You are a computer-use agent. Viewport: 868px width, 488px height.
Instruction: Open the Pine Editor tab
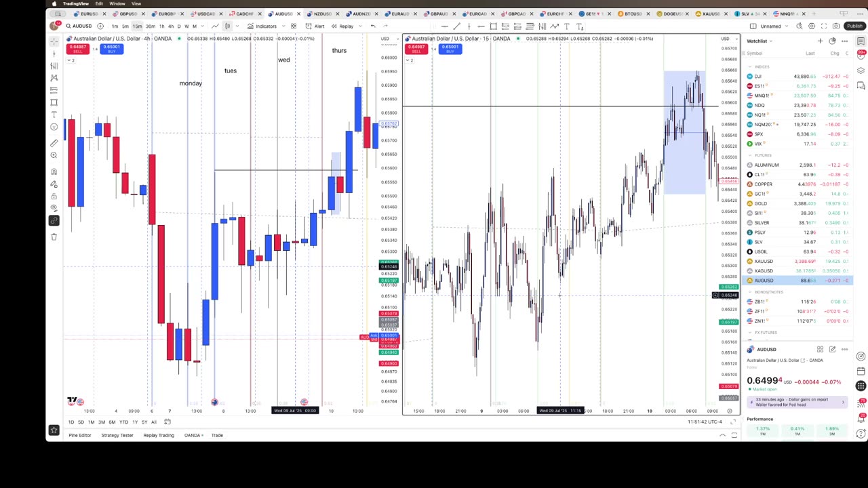coord(80,435)
